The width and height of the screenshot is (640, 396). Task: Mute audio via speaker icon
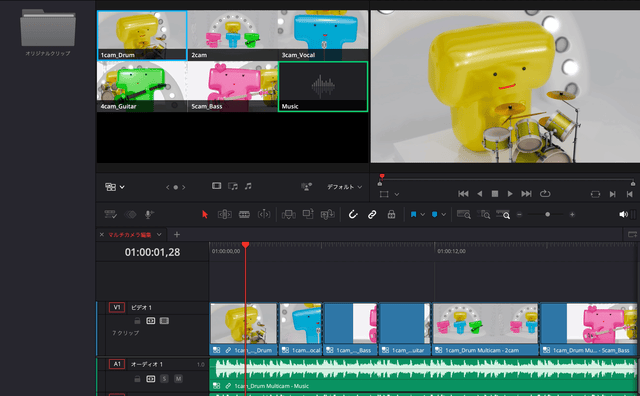[x=623, y=214]
